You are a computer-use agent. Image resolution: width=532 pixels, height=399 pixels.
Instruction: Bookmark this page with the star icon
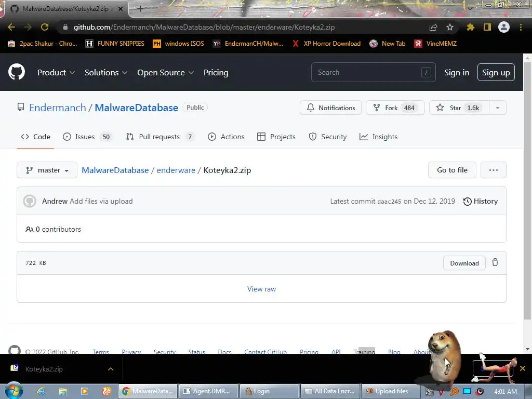pos(450,27)
